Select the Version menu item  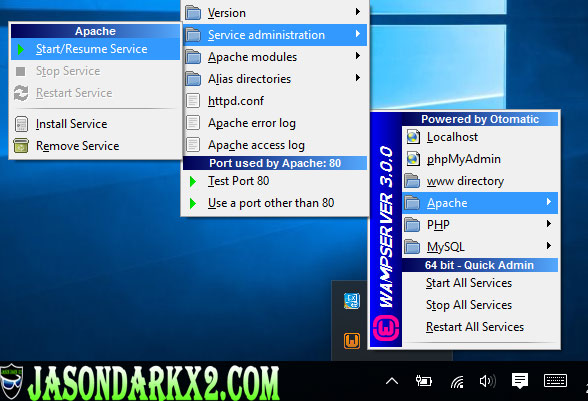[x=274, y=13]
